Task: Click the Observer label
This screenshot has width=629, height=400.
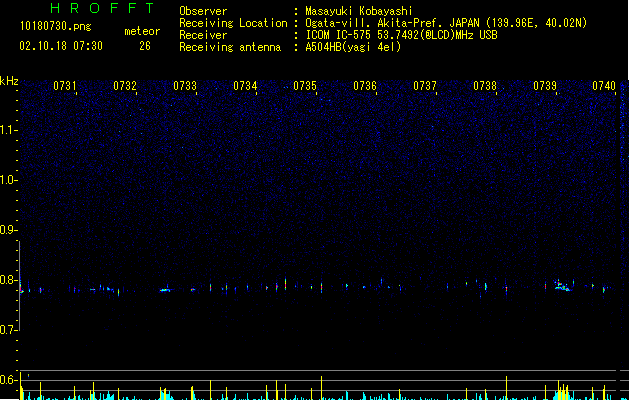Action: click(203, 11)
